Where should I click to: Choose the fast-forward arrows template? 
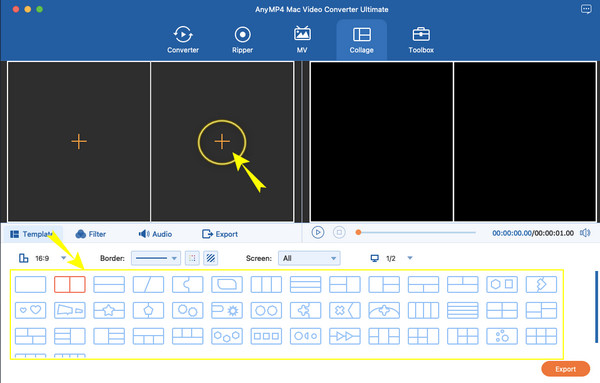(x=345, y=336)
